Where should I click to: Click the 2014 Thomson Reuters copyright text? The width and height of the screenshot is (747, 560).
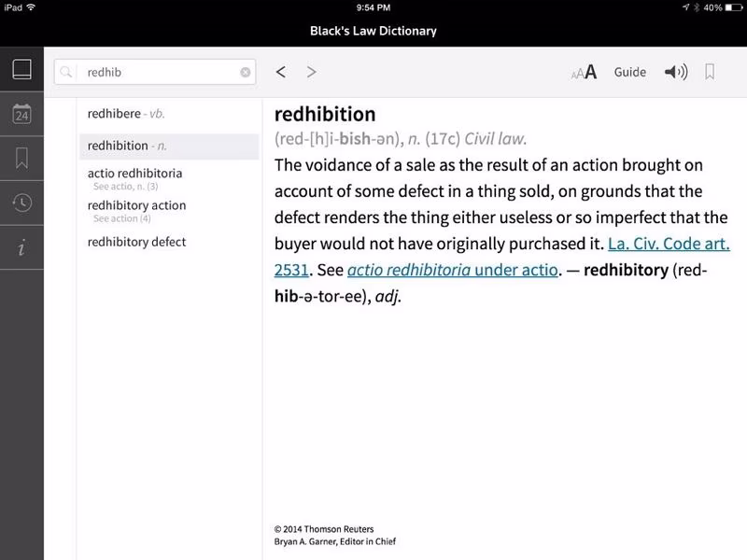(324, 529)
